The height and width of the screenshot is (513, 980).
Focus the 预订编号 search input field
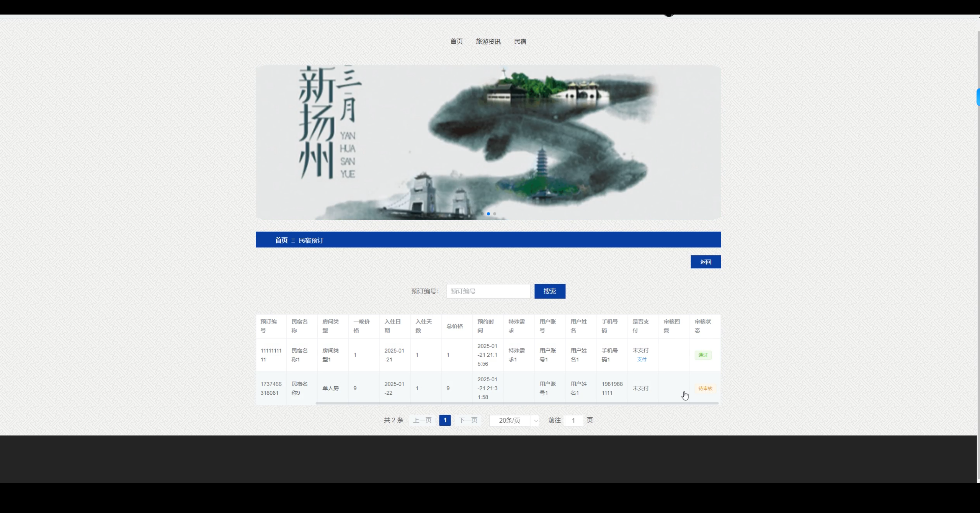click(488, 291)
